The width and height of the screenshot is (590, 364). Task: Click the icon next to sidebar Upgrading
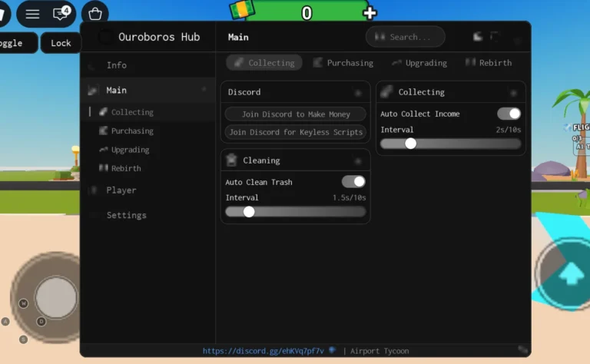pos(104,149)
